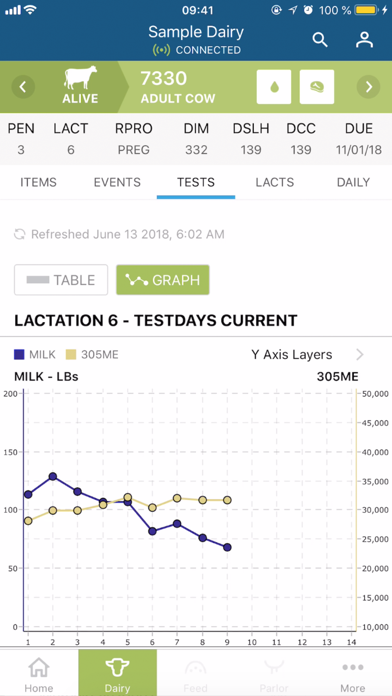Switch to TABLE view
This screenshot has height=696, width=392.
(x=61, y=280)
